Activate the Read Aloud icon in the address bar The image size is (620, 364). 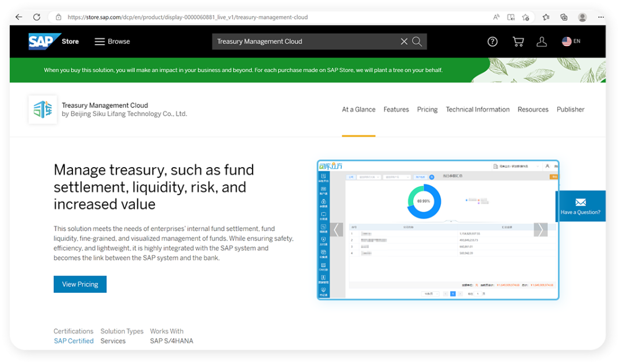(496, 17)
